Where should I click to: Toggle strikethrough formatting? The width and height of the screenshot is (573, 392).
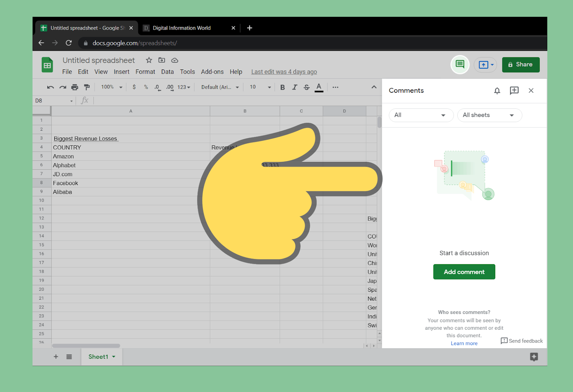click(307, 87)
